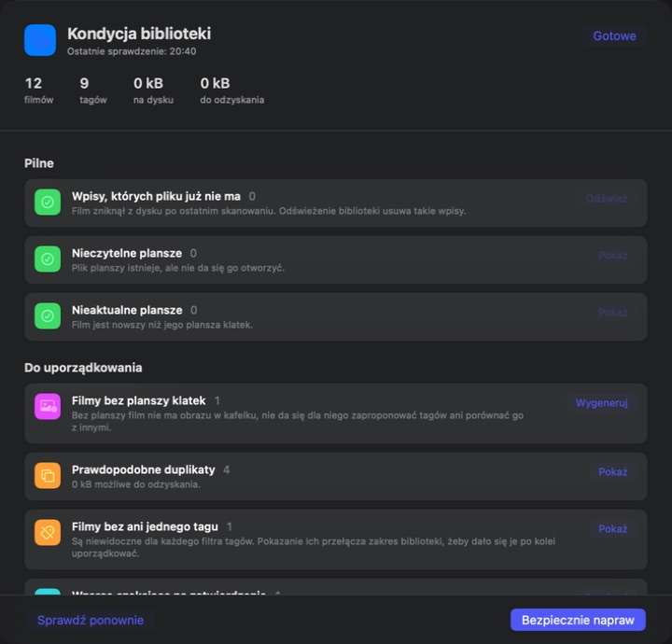Run check again via Sprawdź ponownie
Viewport: 672px width, 644px height.
tap(90, 620)
